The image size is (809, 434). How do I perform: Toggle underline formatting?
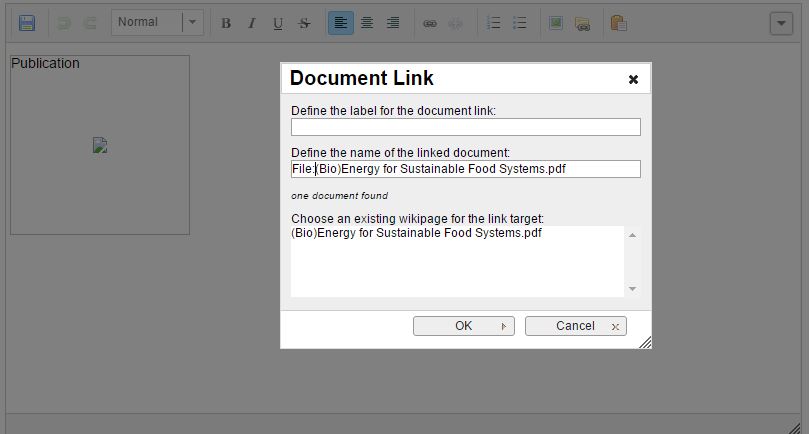pos(278,23)
